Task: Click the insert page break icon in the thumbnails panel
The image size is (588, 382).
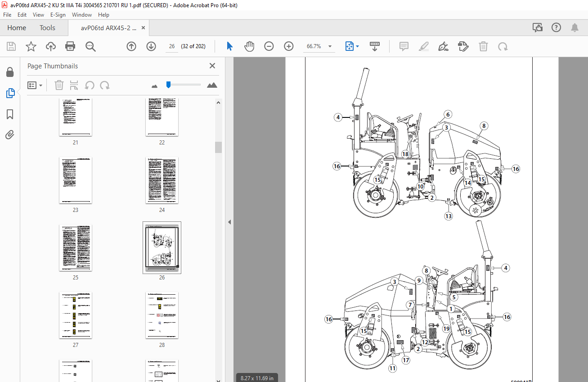Action: (74, 85)
